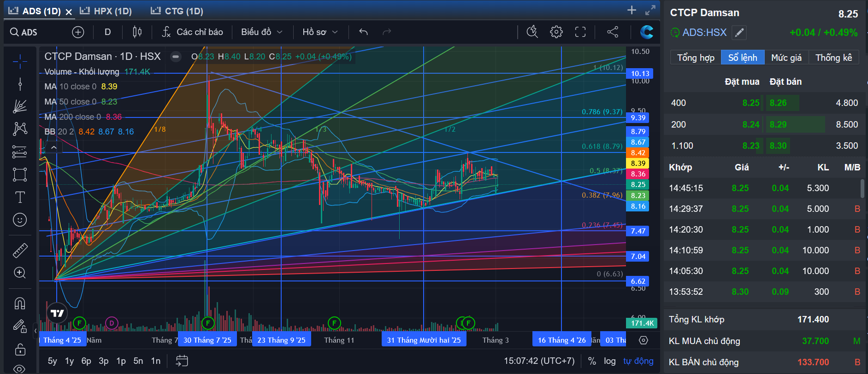Click the 14:45:15 matched trade row
Viewport: 868px width, 374px height.
pyautogui.click(x=764, y=188)
